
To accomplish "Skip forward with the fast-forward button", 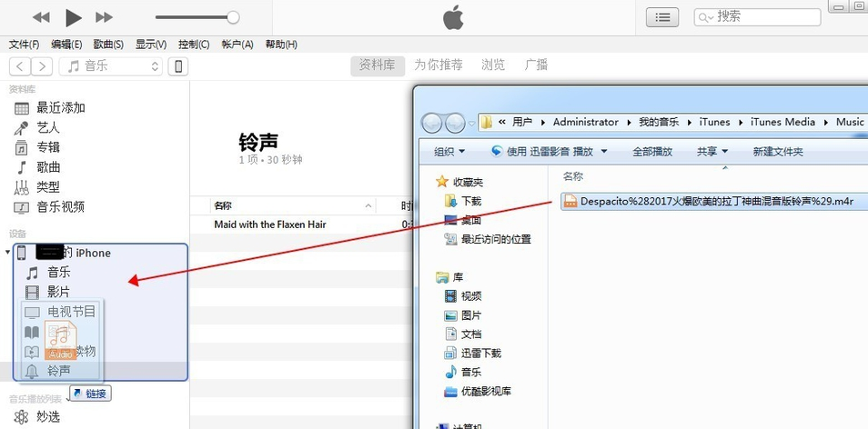I will 105,17.
